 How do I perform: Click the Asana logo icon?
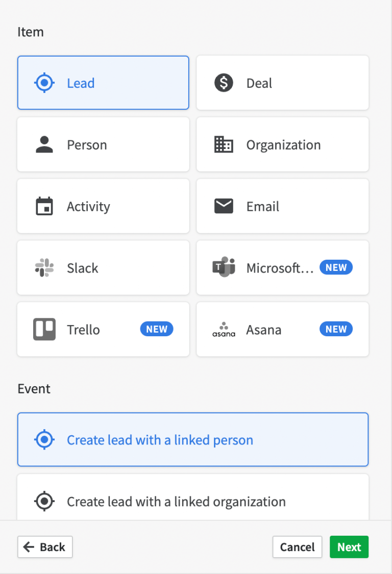point(224,329)
